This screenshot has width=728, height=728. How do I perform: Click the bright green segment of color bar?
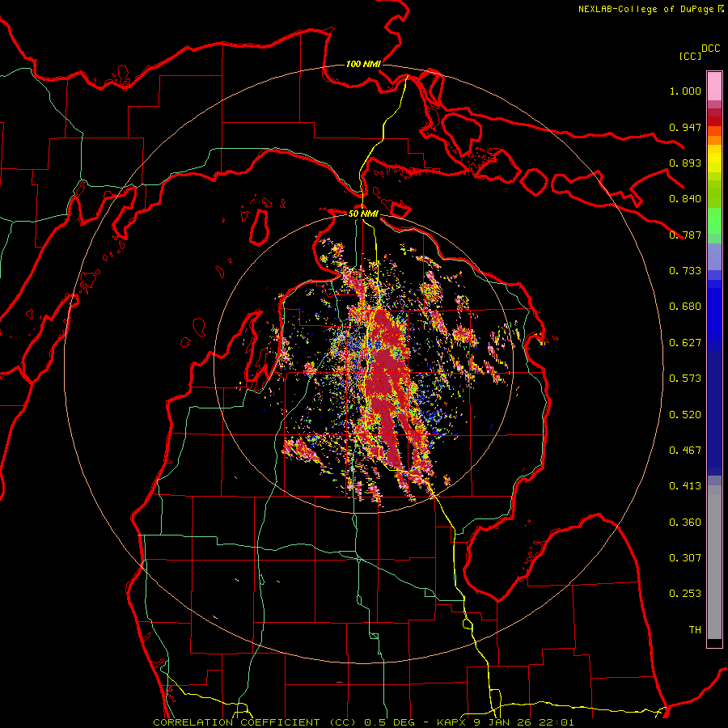[x=714, y=221]
